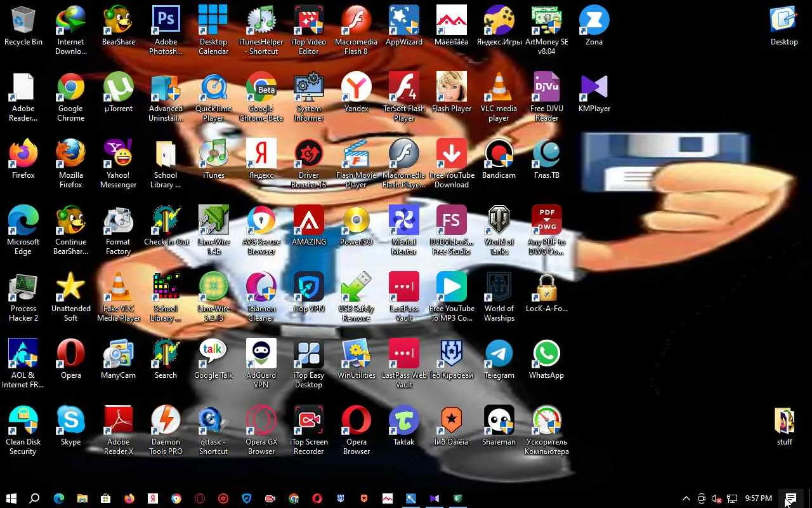Viewport: 812px width, 508px height.
Task: Open the clock showing 9:57 PM
Action: point(759,498)
